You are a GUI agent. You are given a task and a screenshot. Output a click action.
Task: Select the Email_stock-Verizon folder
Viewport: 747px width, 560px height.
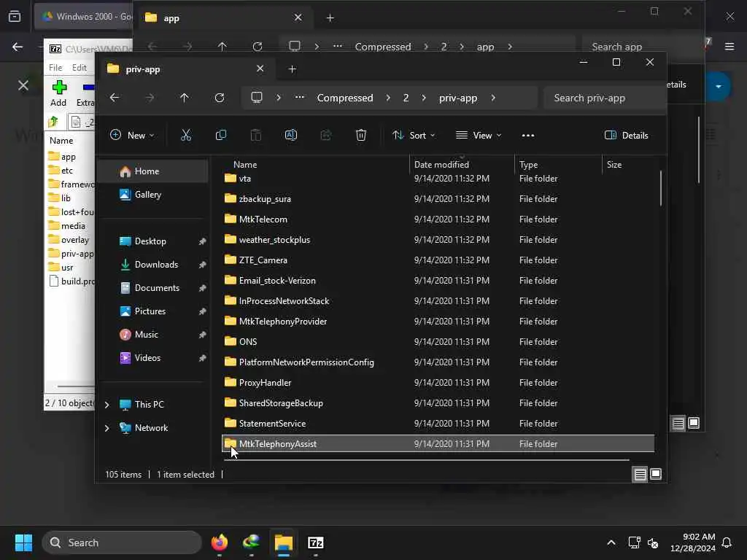click(x=438, y=281)
